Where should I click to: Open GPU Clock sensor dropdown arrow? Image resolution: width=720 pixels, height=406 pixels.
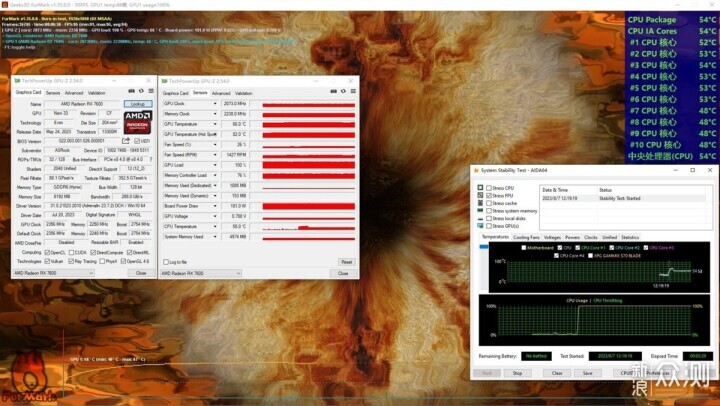click(215, 103)
